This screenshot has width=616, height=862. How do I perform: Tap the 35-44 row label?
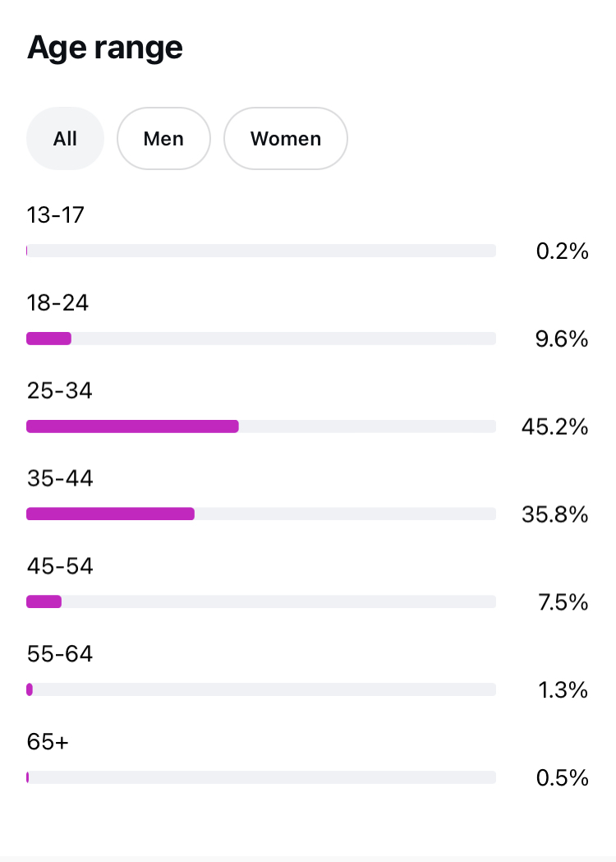tap(60, 478)
